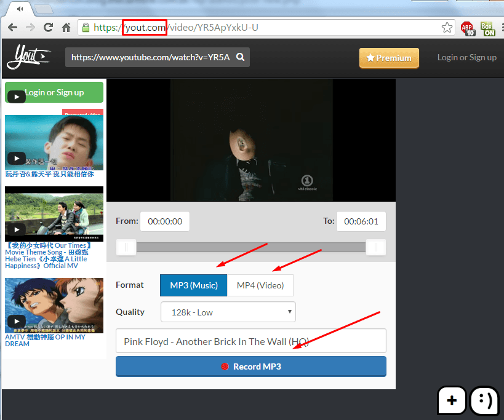
Task: Open AMTV OP IN MY DREAM link
Action: point(45,341)
